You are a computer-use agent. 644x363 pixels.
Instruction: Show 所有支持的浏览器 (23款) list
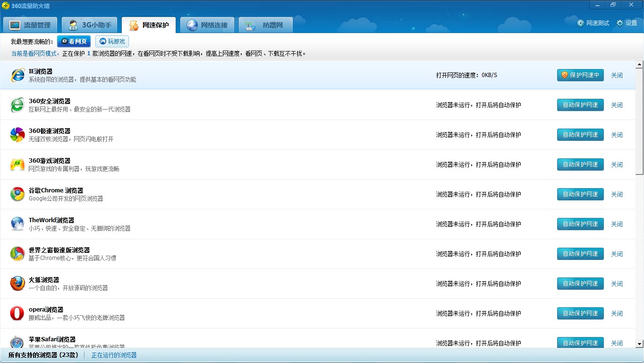[43, 355]
